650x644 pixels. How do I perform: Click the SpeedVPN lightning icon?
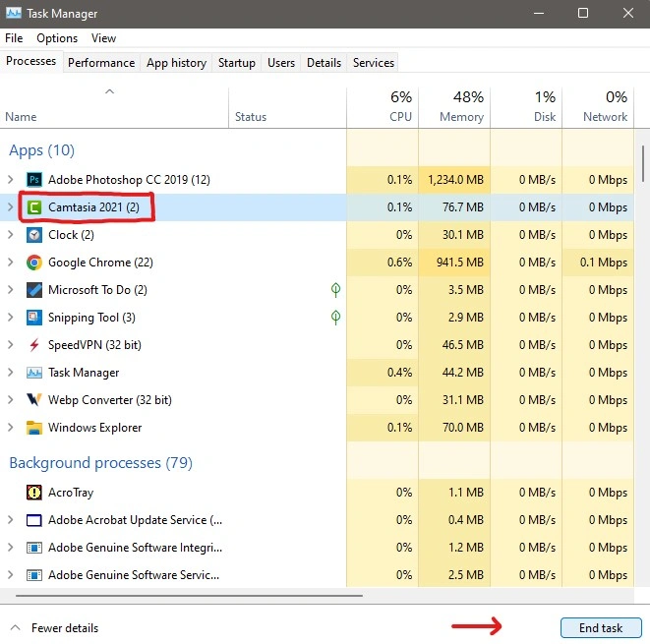(34, 345)
